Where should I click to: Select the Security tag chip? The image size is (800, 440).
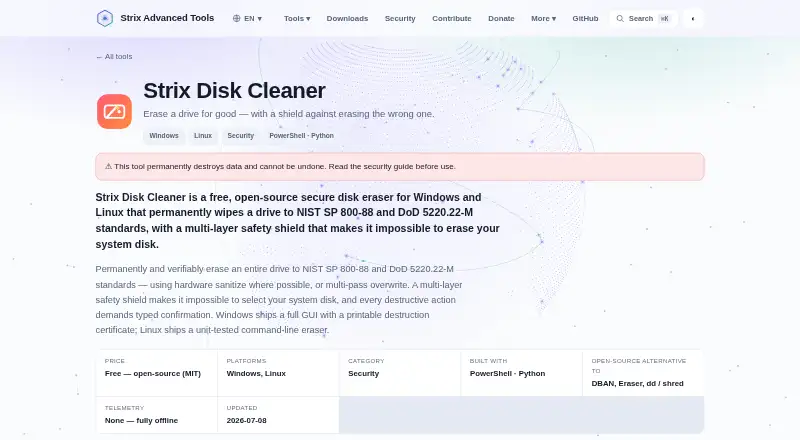click(240, 136)
